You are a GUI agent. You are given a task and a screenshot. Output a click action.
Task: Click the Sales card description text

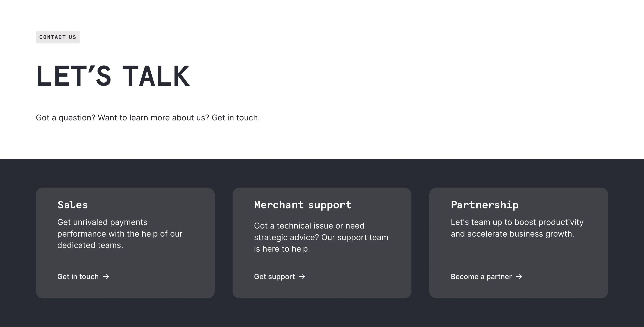tap(120, 234)
